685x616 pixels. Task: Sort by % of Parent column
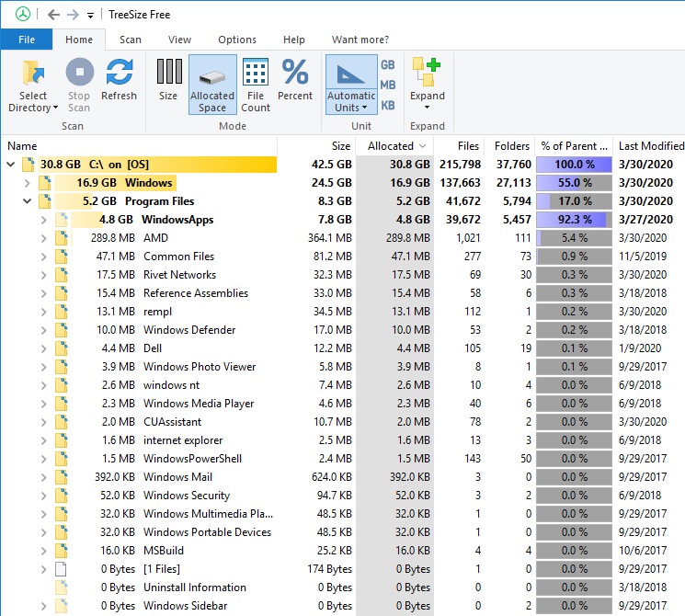coord(574,146)
